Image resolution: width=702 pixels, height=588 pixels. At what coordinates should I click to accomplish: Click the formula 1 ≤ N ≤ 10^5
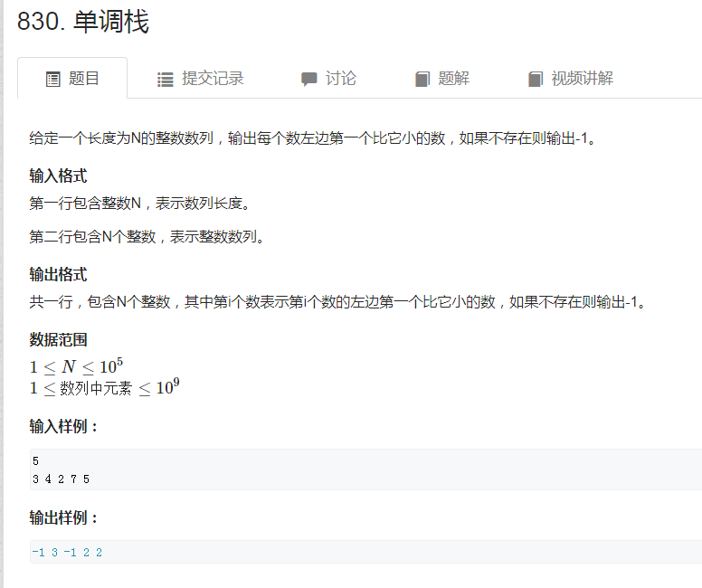click(x=76, y=366)
